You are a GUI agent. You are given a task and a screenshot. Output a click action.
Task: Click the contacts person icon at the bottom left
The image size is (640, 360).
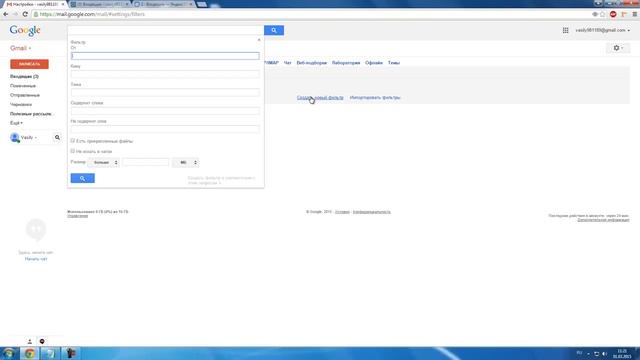coord(29,341)
